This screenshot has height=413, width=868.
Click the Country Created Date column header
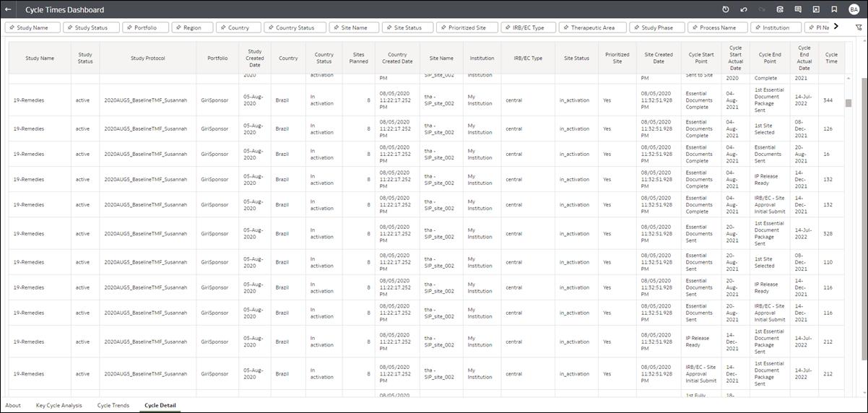click(x=397, y=58)
